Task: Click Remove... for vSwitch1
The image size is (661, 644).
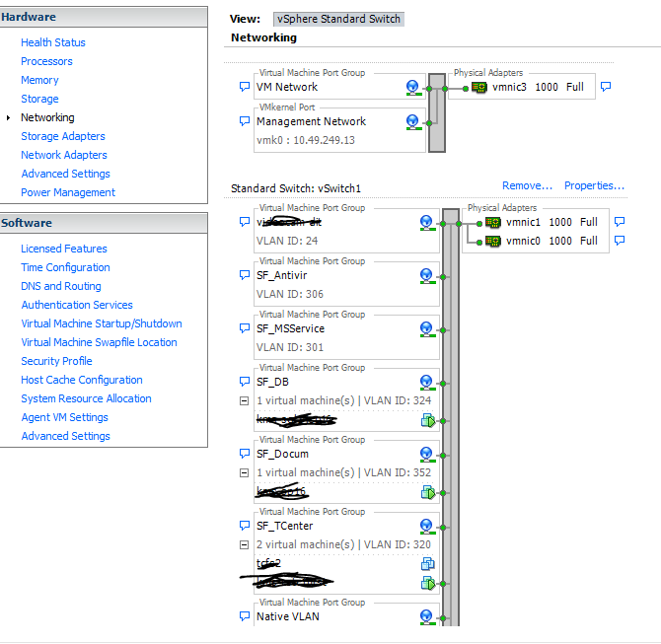Action: 527,185
